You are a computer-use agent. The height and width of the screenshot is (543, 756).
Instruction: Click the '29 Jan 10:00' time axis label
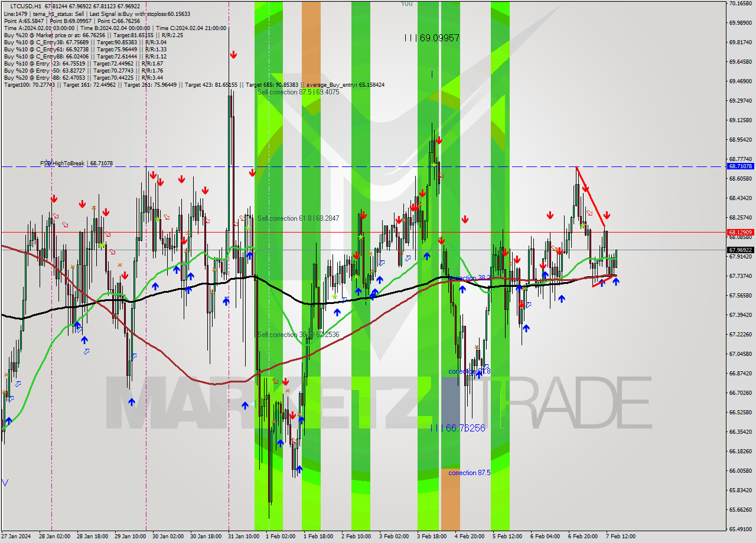coord(131,537)
